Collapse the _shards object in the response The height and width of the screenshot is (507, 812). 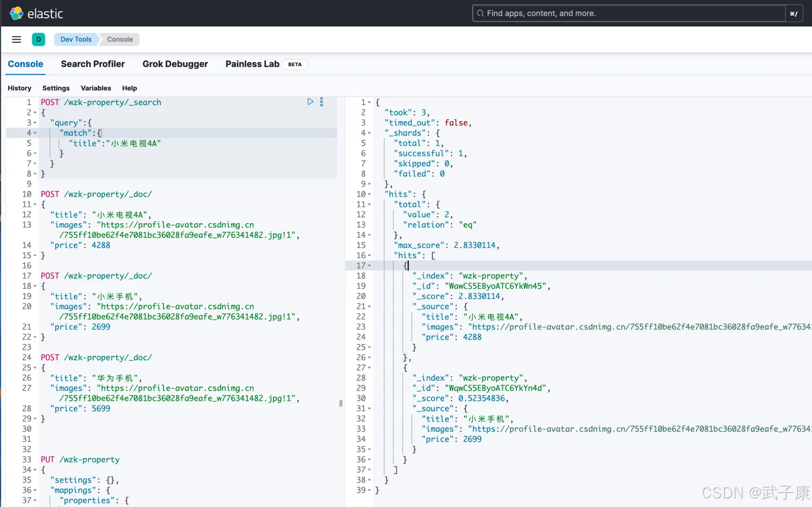point(369,133)
